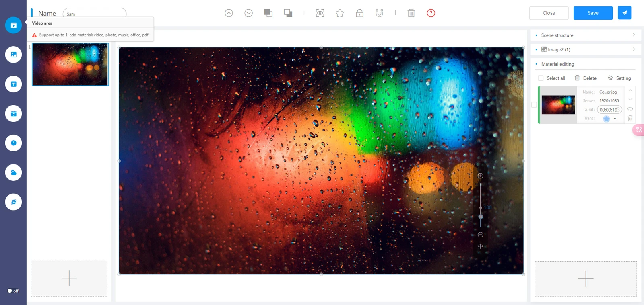Toggle the off switch at bottom left

pyautogui.click(x=12, y=291)
